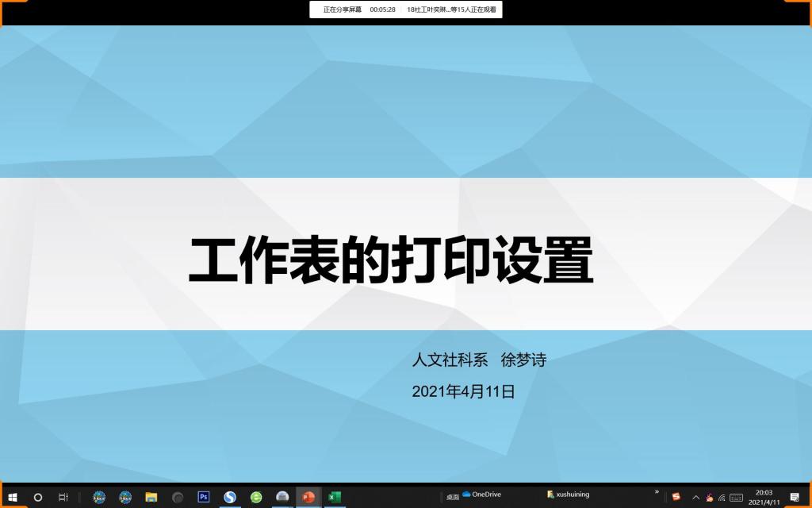Open the xushuining taskbar folder item
Screen dimensions: 812x508
point(568,495)
